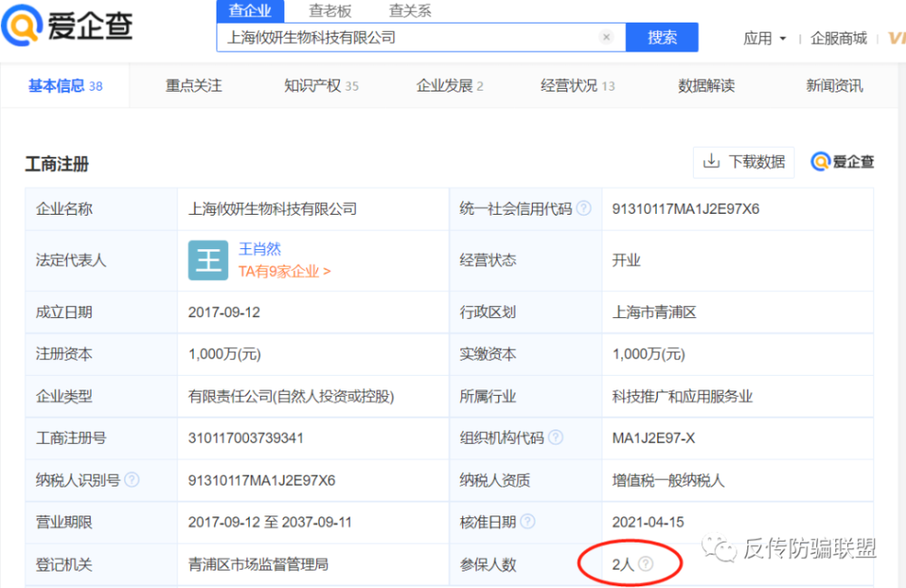
Task: Open the TA有9家企业 link
Action: pos(284,272)
